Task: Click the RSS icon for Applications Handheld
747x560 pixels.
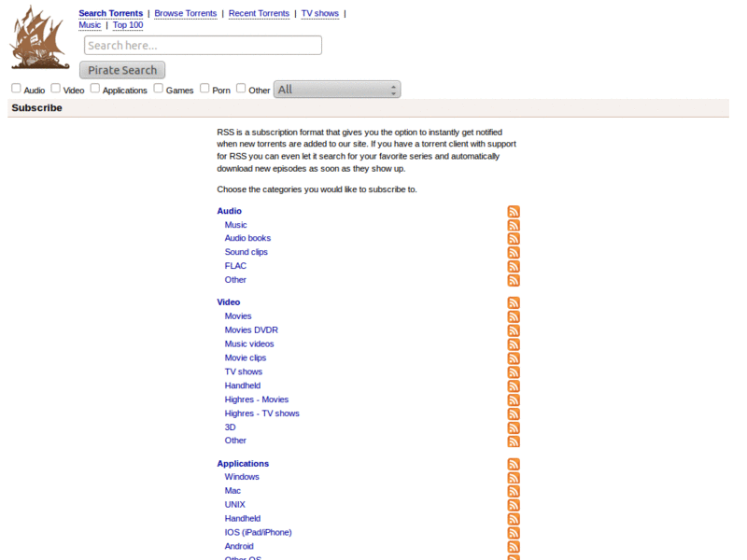Action: click(x=514, y=519)
